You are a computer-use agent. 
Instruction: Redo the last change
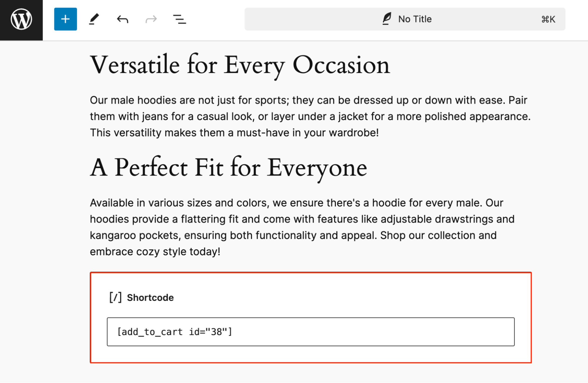click(151, 19)
